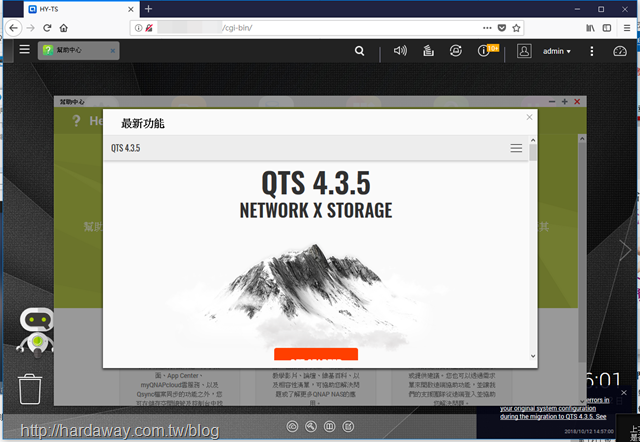Maximize the 幫助中心 window
The width and height of the screenshot is (640, 442).
pos(564,102)
